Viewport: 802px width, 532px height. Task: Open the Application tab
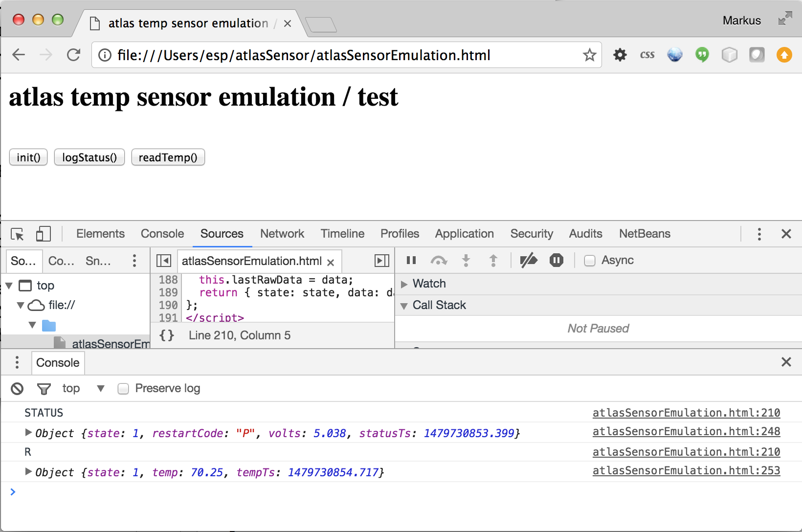pyautogui.click(x=465, y=234)
